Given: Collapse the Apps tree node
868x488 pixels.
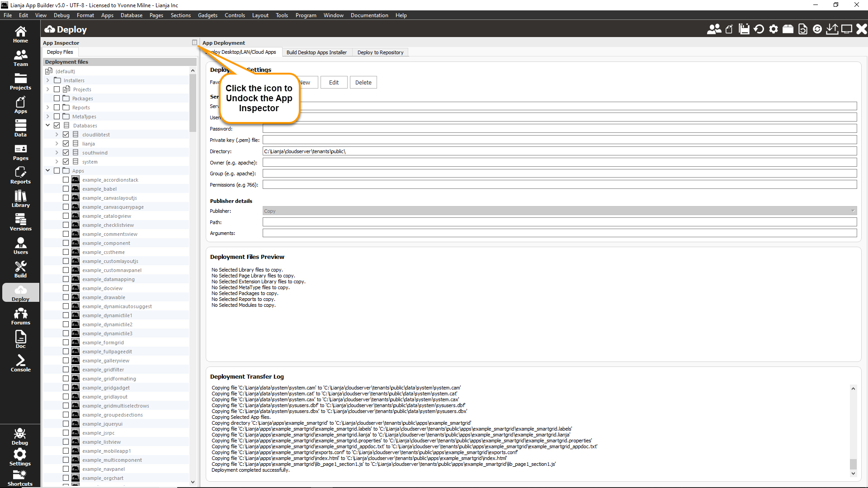Looking at the screenshot, I should click(x=48, y=171).
